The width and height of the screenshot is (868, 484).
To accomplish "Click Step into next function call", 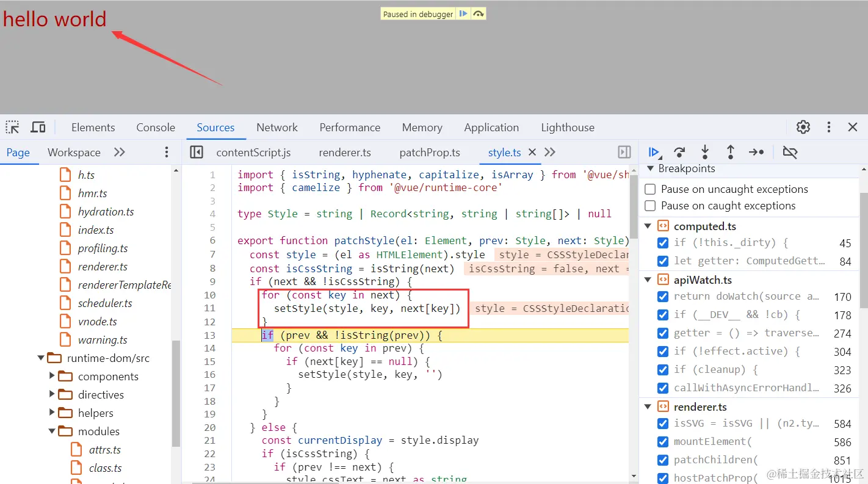I will (x=705, y=152).
